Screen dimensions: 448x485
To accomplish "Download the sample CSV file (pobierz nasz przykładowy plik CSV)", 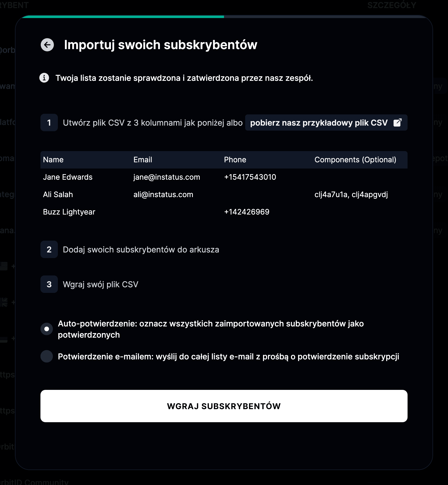I will click(326, 122).
